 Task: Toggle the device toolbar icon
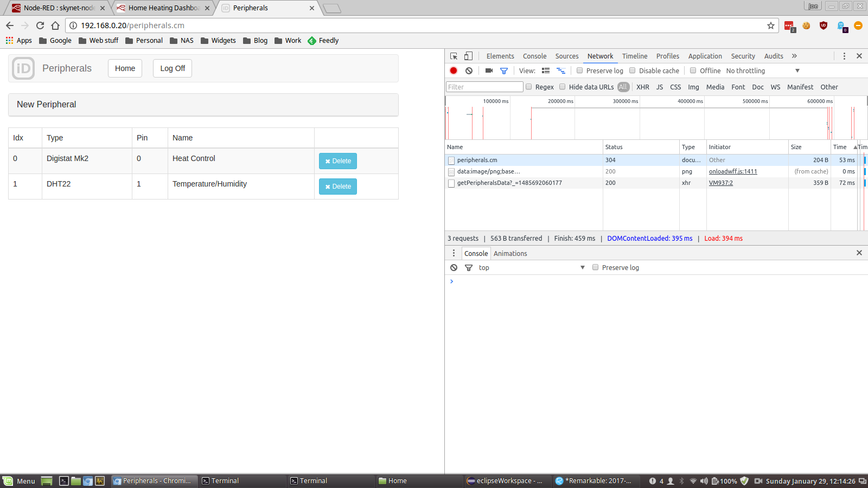point(468,56)
